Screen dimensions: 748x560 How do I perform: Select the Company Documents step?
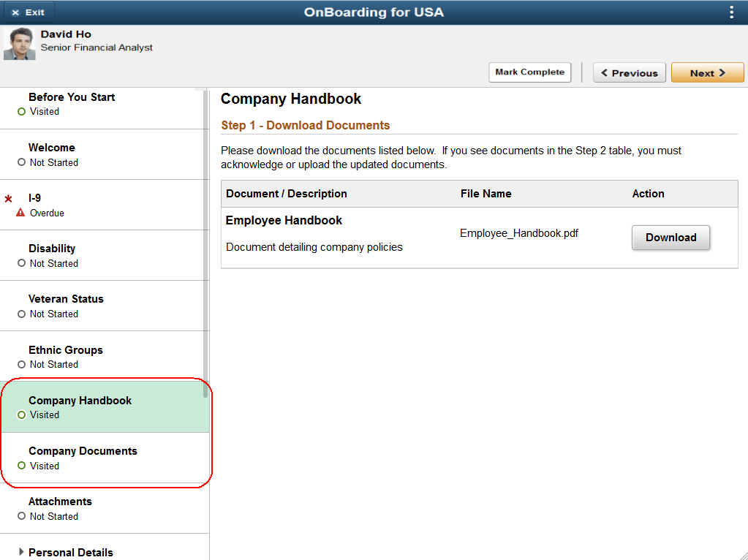pyautogui.click(x=83, y=451)
